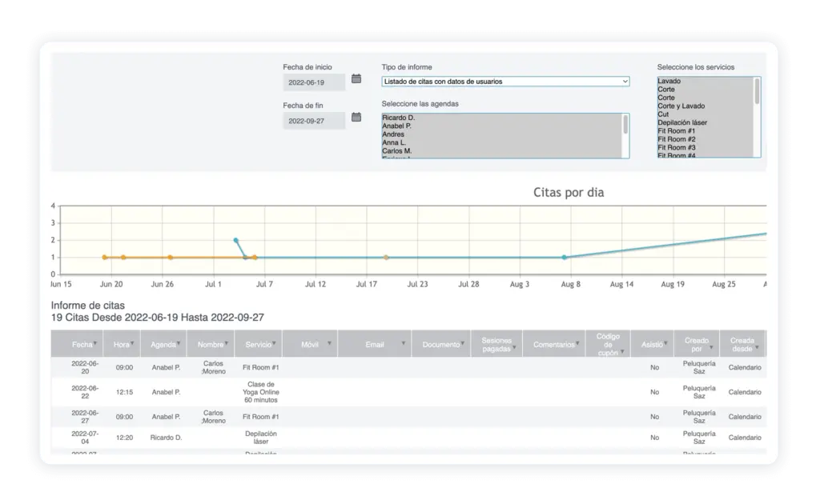This screenshot has height=504, width=820.
Task: Pick Corte y Lavado in the services list
Action: [681, 106]
